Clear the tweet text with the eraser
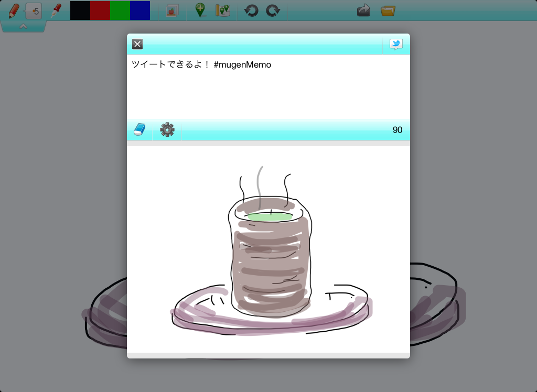Screen dimensions: 537x392 pyautogui.click(x=139, y=129)
